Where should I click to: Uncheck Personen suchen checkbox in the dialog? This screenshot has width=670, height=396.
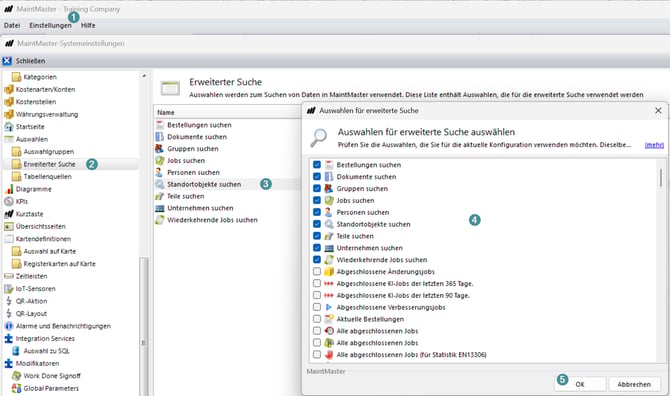[x=317, y=212]
